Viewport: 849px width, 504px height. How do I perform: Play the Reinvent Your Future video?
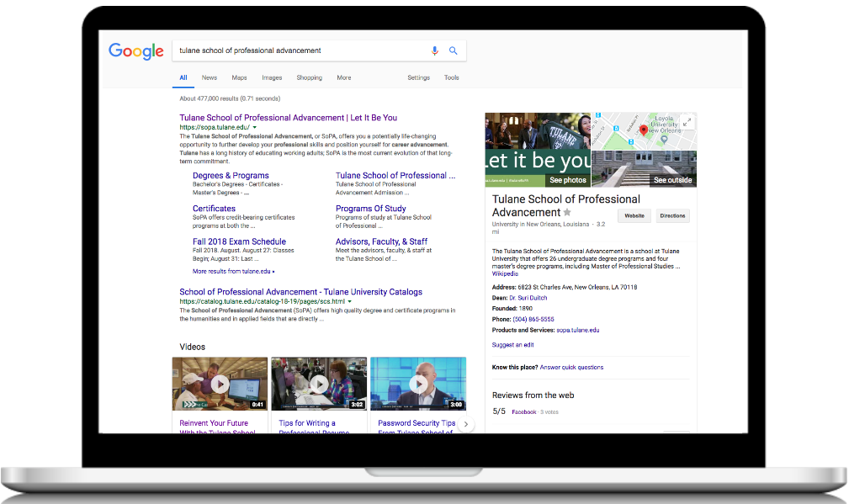220,384
